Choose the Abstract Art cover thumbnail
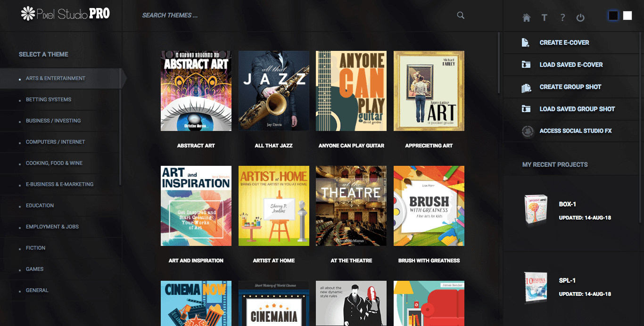This screenshot has width=644, height=326. (196, 91)
